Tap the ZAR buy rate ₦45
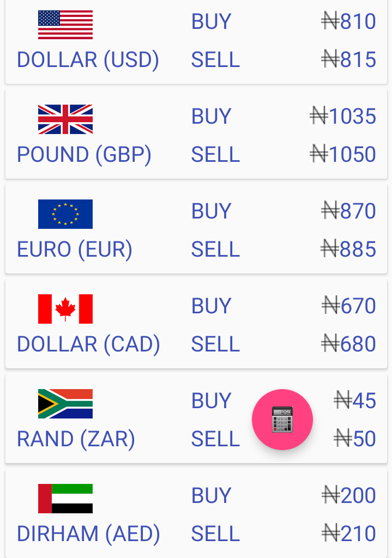The image size is (392, 558). coord(355,401)
